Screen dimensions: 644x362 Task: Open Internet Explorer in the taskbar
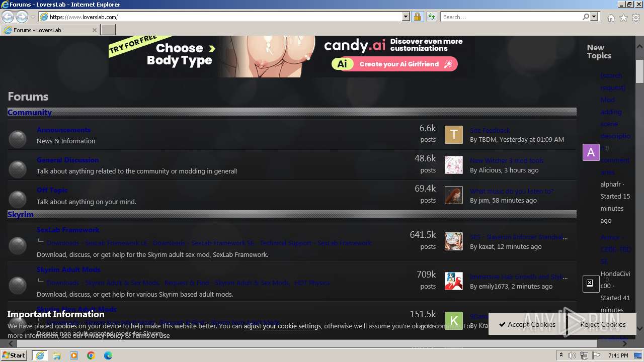click(x=39, y=355)
